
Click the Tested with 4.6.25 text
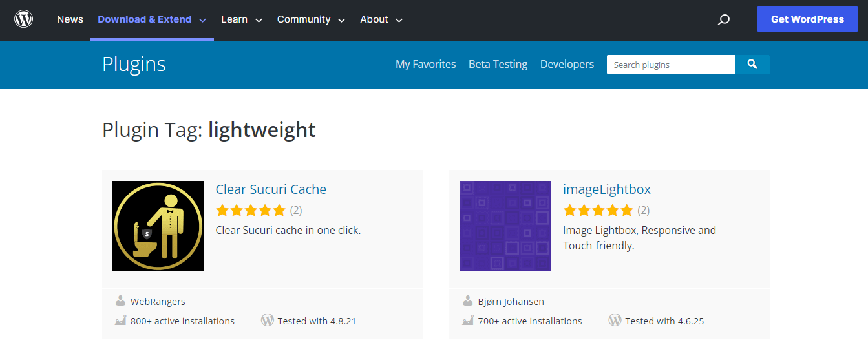point(664,321)
